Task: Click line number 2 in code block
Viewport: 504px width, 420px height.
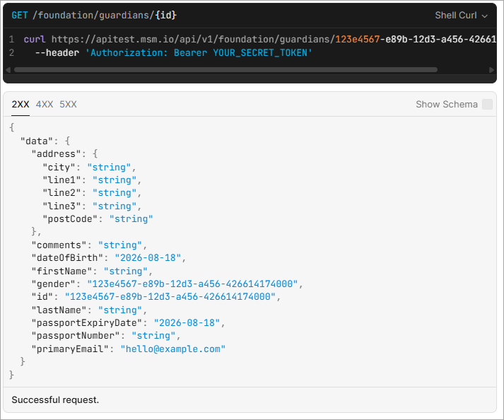Action: point(11,52)
